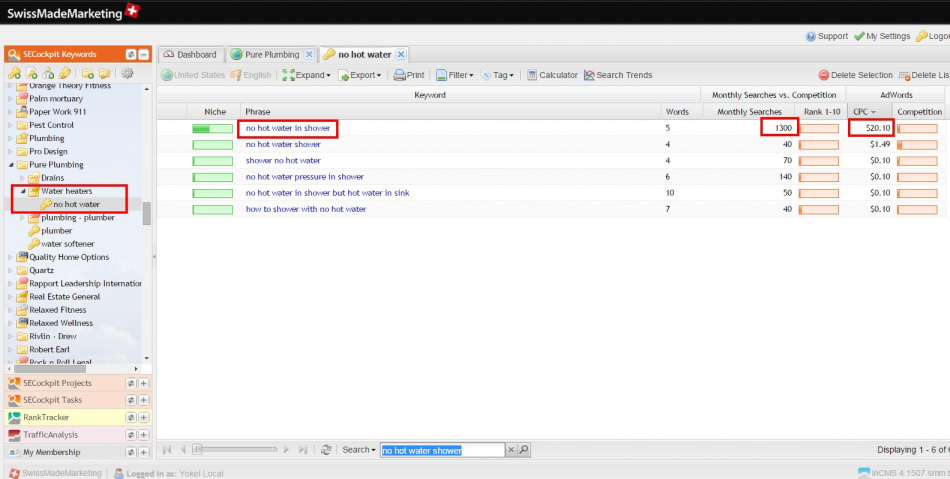This screenshot has height=479, width=950.
Task: Open Search Trends chart
Action: 618,75
